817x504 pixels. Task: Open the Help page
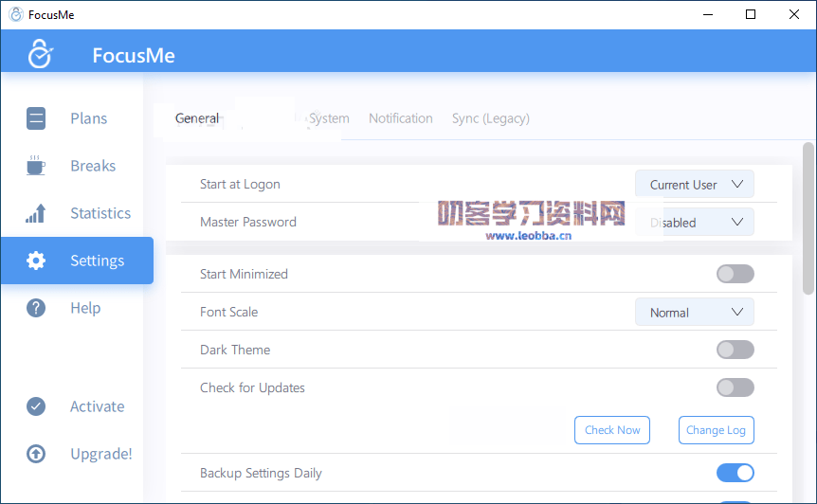tap(85, 308)
